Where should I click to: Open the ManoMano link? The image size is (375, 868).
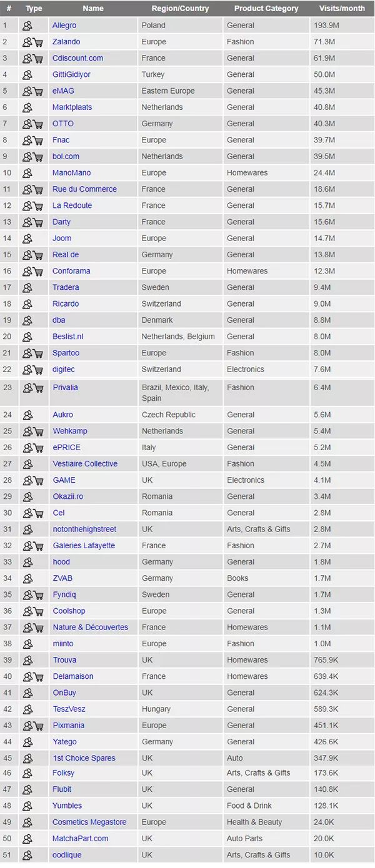click(x=71, y=173)
